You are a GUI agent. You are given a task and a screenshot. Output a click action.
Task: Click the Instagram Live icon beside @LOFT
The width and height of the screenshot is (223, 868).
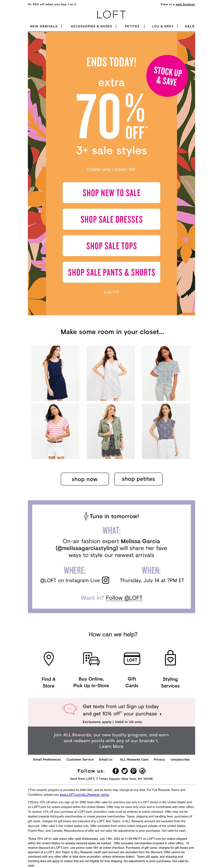pos(106,580)
